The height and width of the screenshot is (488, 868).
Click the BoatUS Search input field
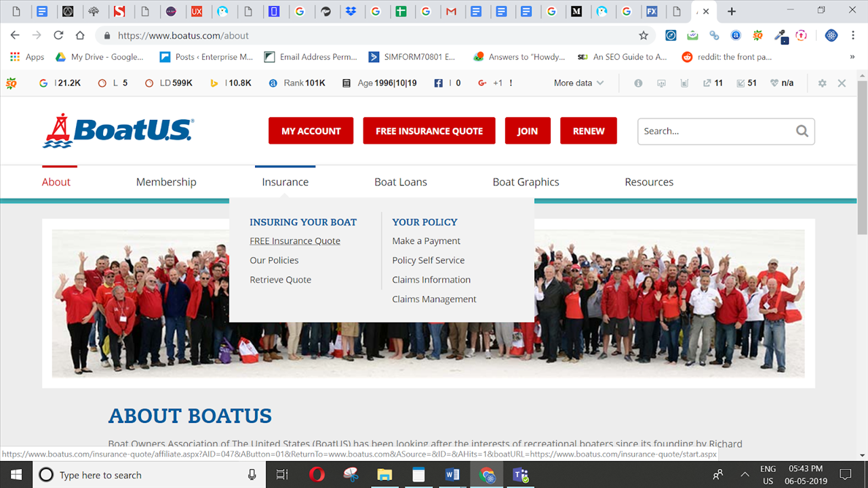(x=715, y=131)
